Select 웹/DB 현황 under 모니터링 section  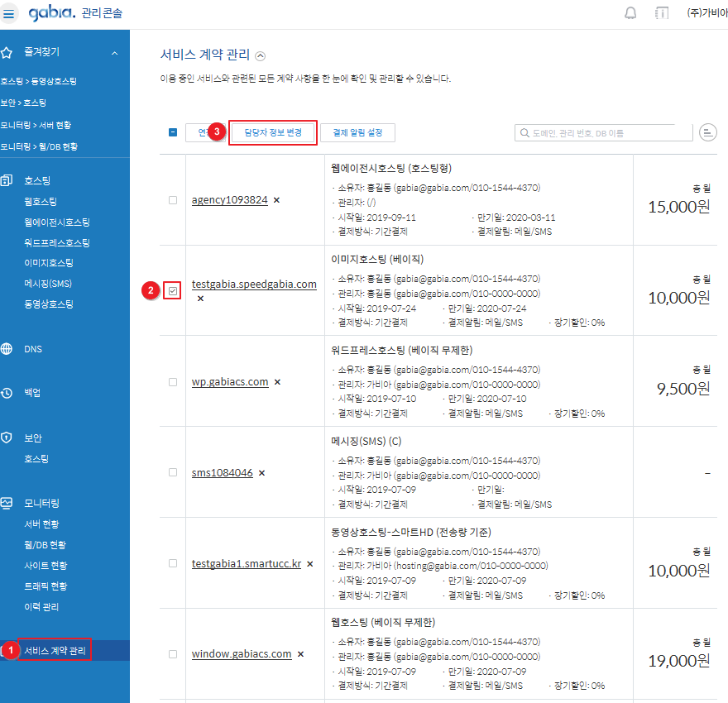coord(45,545)
